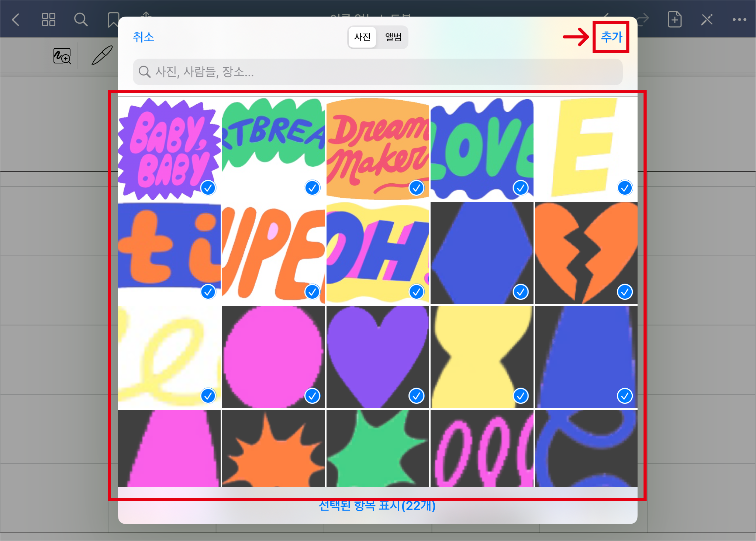Tap 취소 to cancel photo picker
This screenshot has width=756, height=541.
[x=144, y=37]
